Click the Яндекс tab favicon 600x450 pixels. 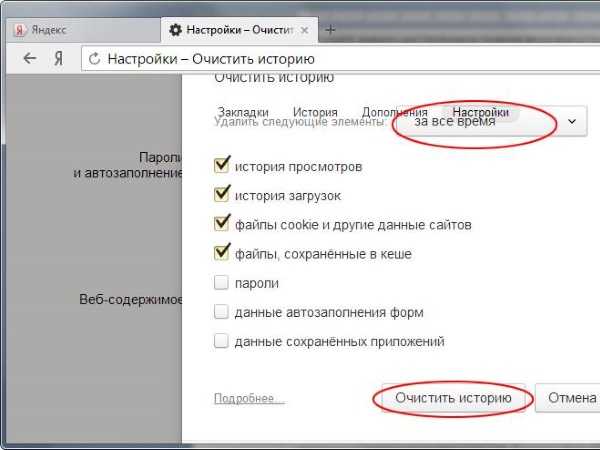click(19, 30)
